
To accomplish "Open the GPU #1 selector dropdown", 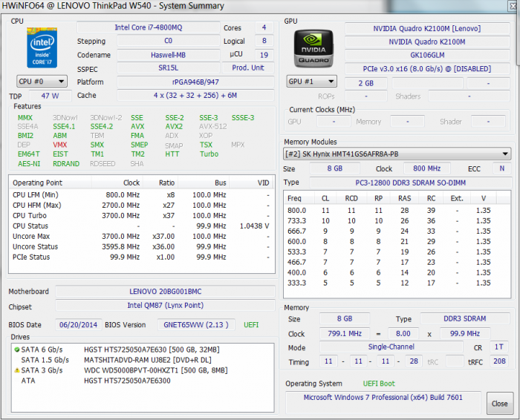I will 312,82.
